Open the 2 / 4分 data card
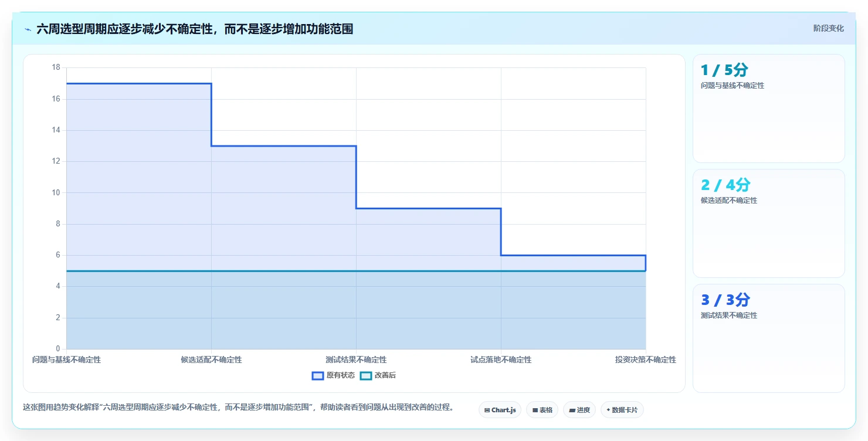 coord(768,223)
